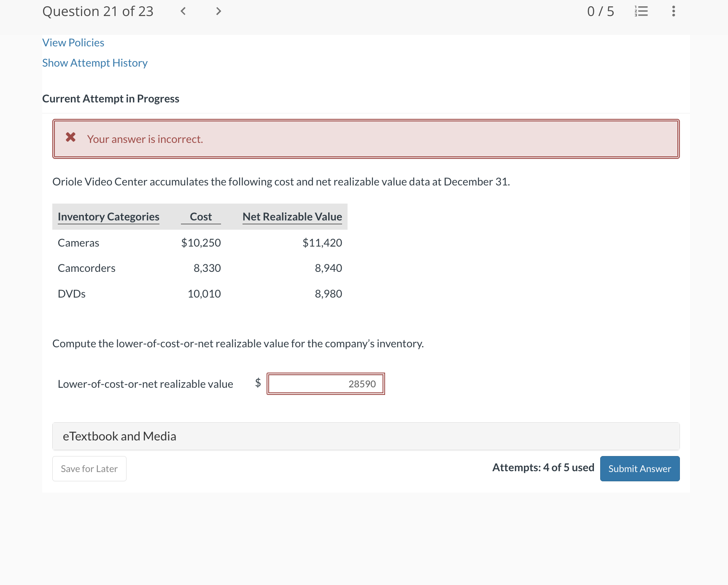The width and height of the screenshot is (728, 585).
Task: Click the 'Current Attempt in Progress' heading
Action: click(x=111, y=99)
